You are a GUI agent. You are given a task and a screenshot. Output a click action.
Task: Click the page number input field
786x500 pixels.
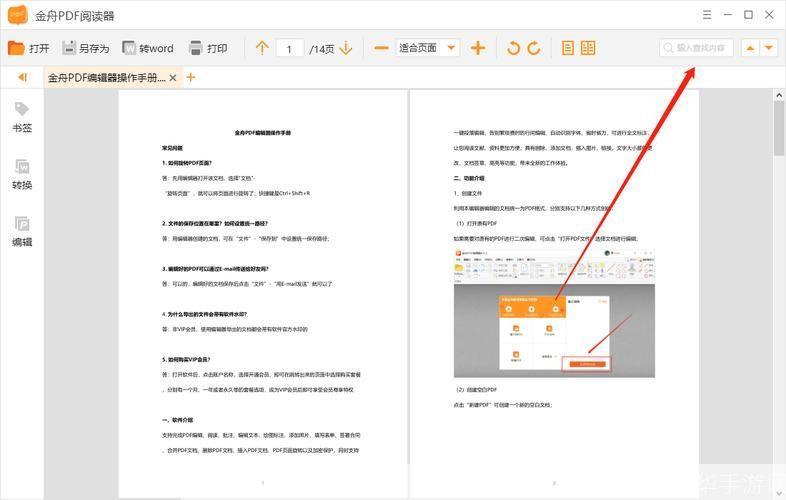click(x=289, y=49)
